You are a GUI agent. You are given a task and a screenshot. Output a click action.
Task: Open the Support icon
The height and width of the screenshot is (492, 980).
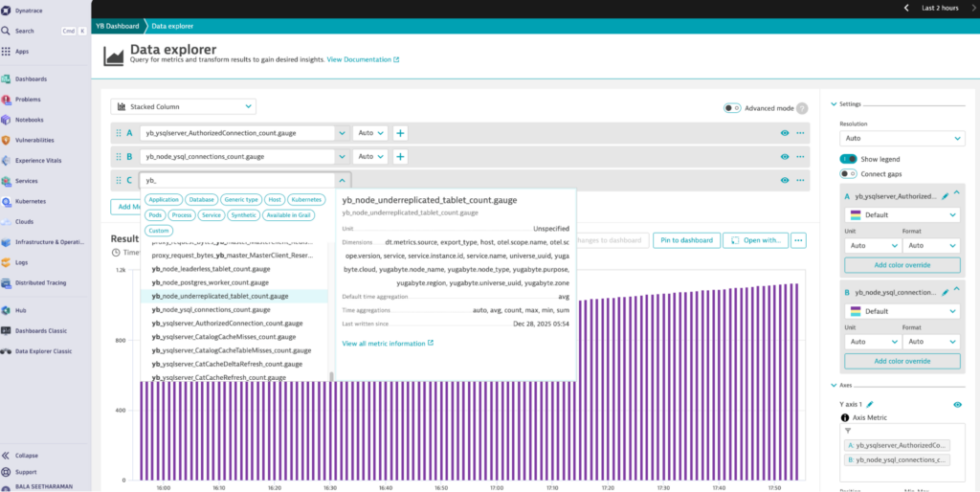click(x=6, y=472)
